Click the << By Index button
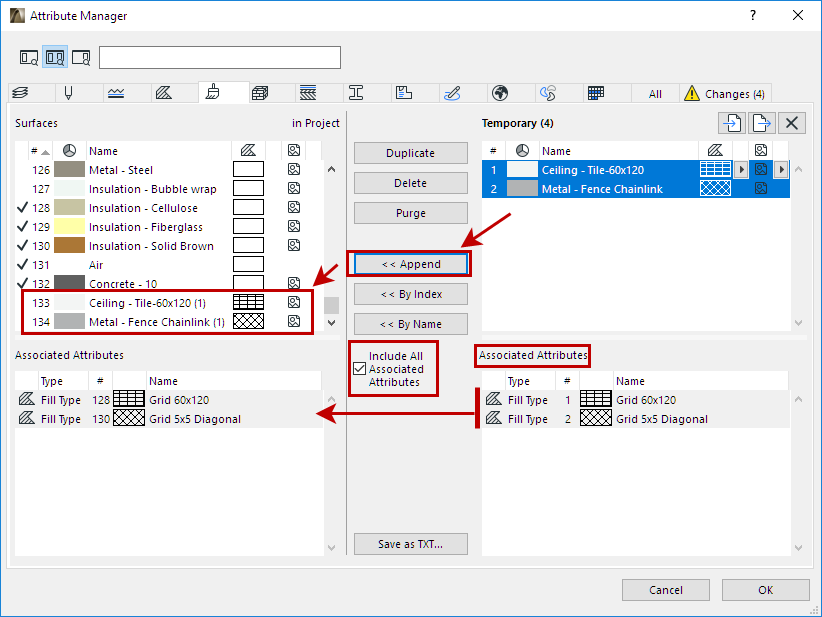Screen dimensions: 822x617 [x=410, y=294]
